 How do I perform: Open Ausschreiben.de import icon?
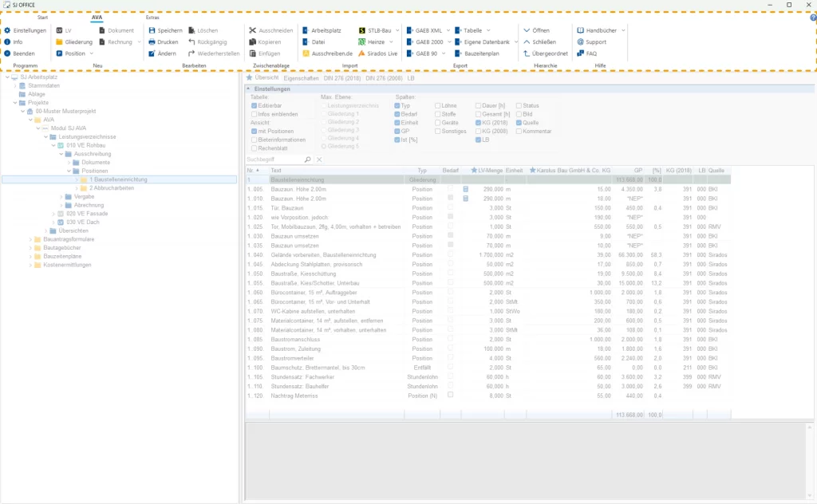coord(306,53)
